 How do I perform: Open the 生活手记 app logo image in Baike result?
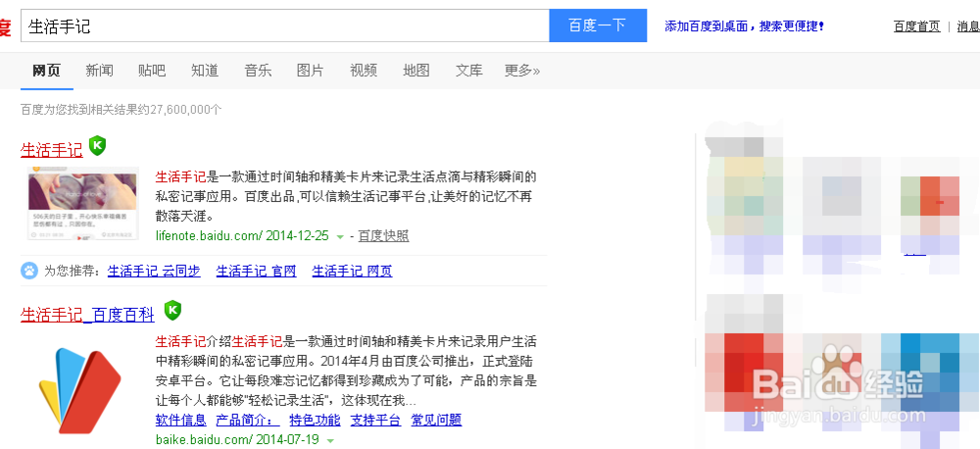coord(80,390)
